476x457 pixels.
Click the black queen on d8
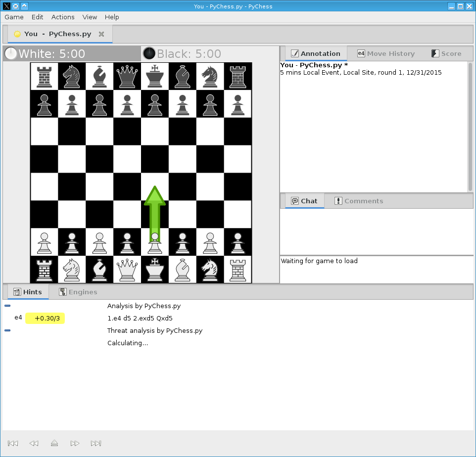click(127, 76)
